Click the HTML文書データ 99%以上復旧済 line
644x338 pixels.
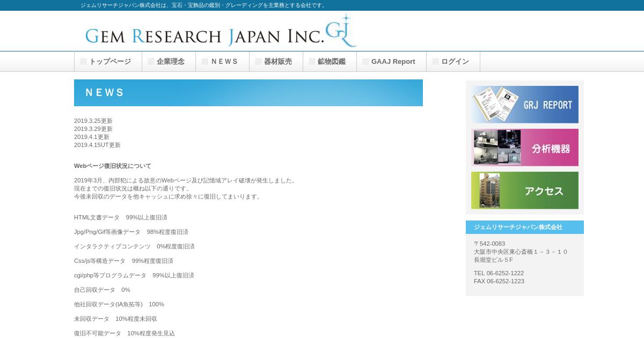point(121,218)
